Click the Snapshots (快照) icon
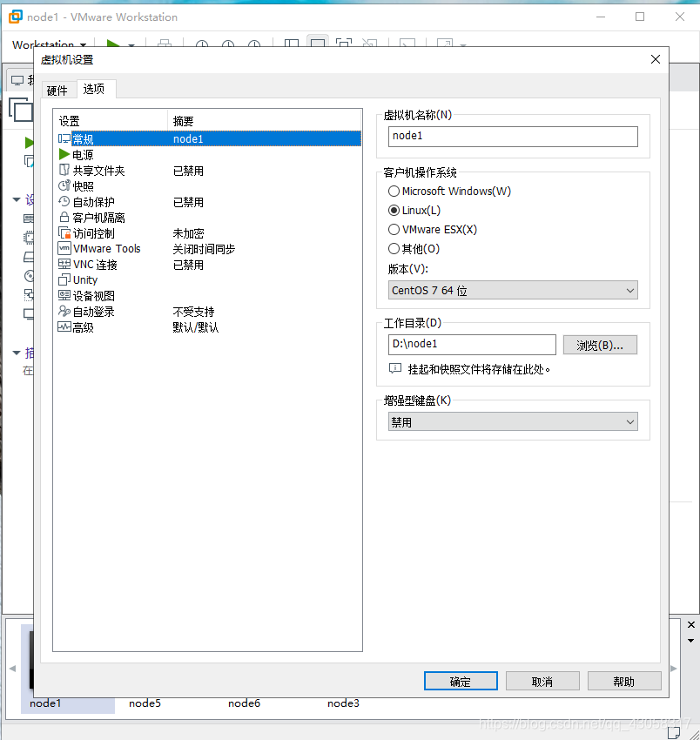 coord(64,186)
